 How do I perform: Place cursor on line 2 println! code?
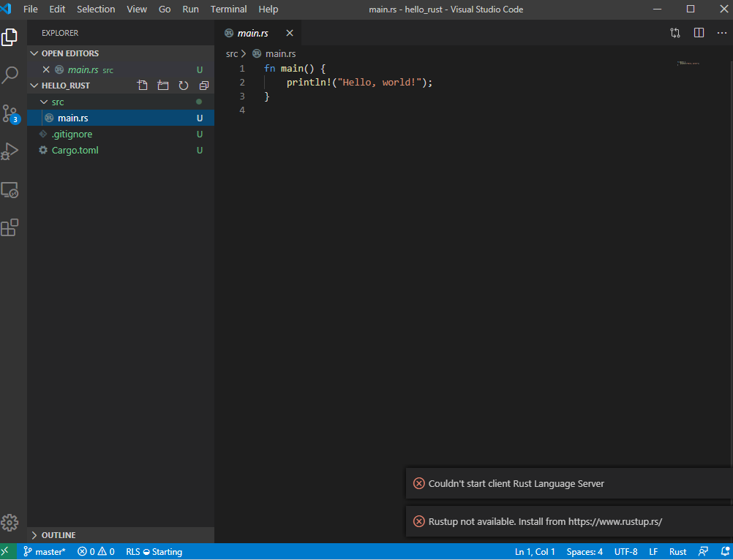coord(359,82)
